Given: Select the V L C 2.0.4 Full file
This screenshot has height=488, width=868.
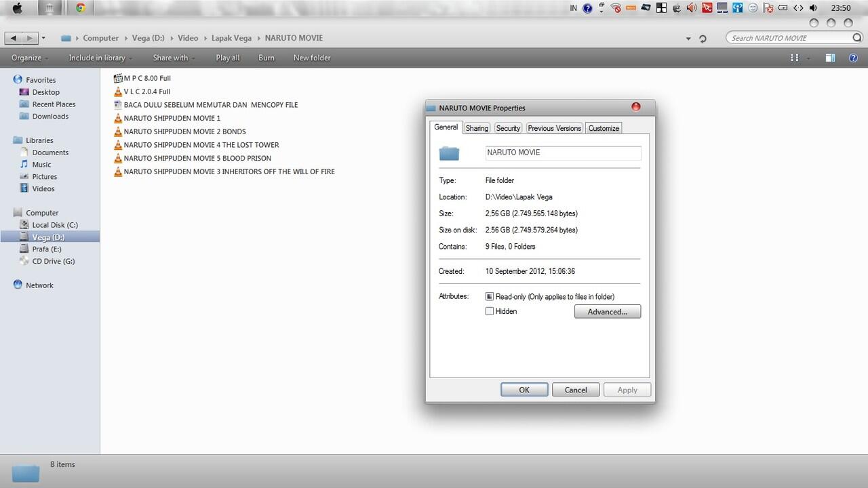Looking at the screenshot, I should pos(146,91).
